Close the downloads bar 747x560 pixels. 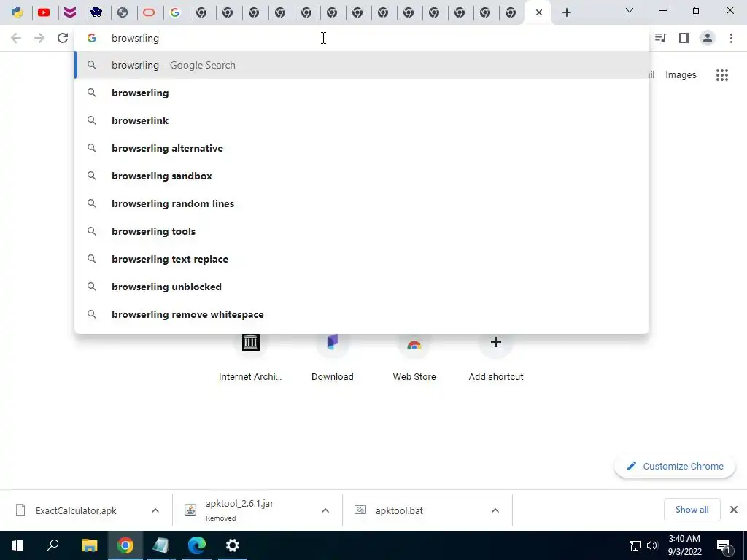734,510
